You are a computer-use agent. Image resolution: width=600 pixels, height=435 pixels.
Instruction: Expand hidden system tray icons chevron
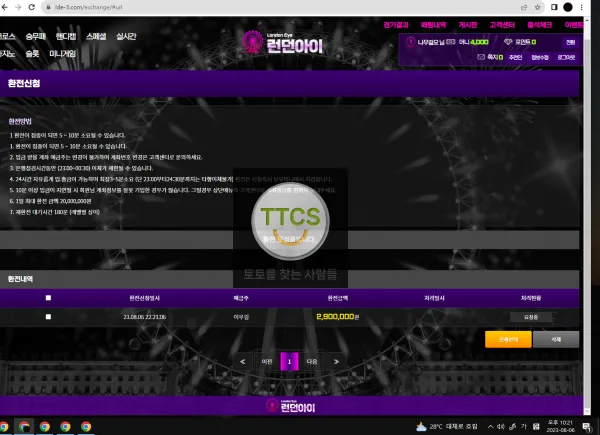coord(490,426)
